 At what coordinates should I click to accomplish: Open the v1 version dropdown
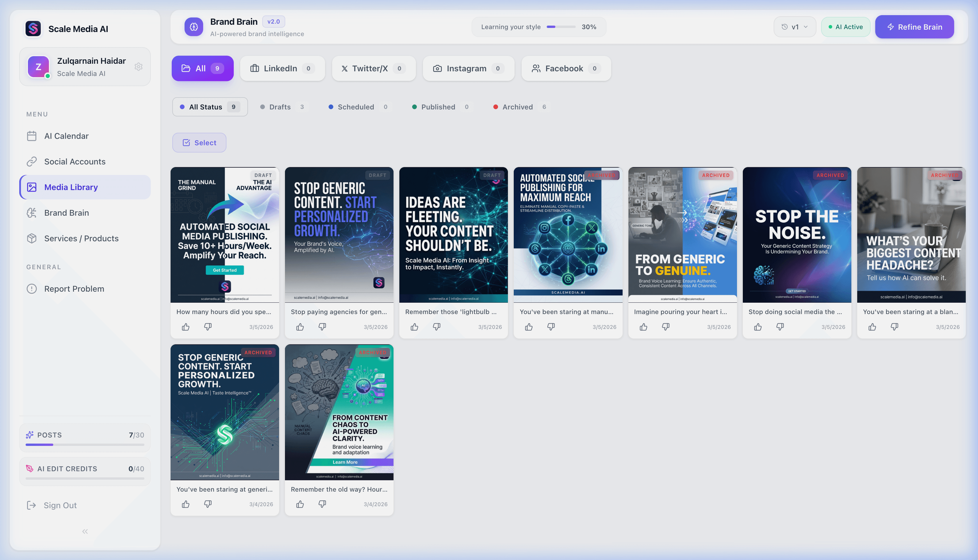(795, 27)
